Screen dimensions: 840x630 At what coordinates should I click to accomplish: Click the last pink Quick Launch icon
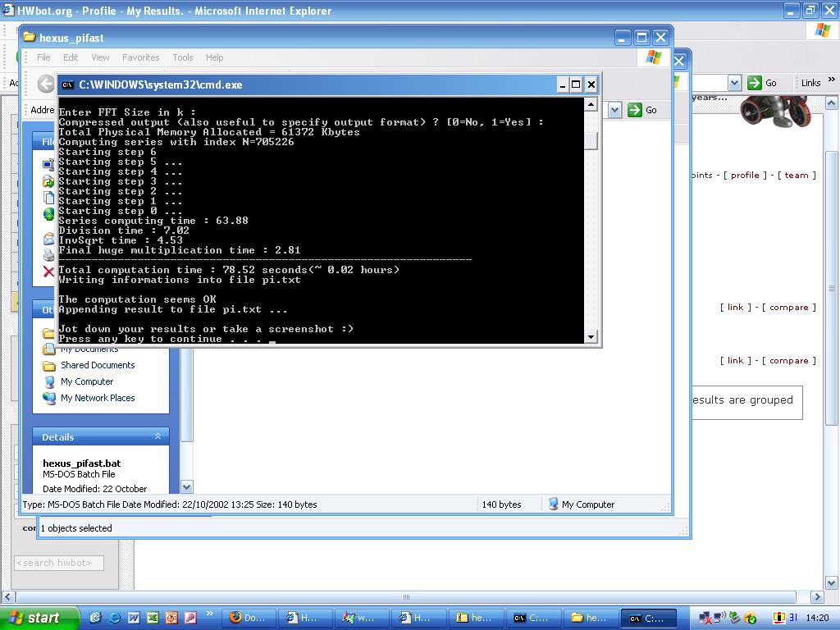(190, 618)
